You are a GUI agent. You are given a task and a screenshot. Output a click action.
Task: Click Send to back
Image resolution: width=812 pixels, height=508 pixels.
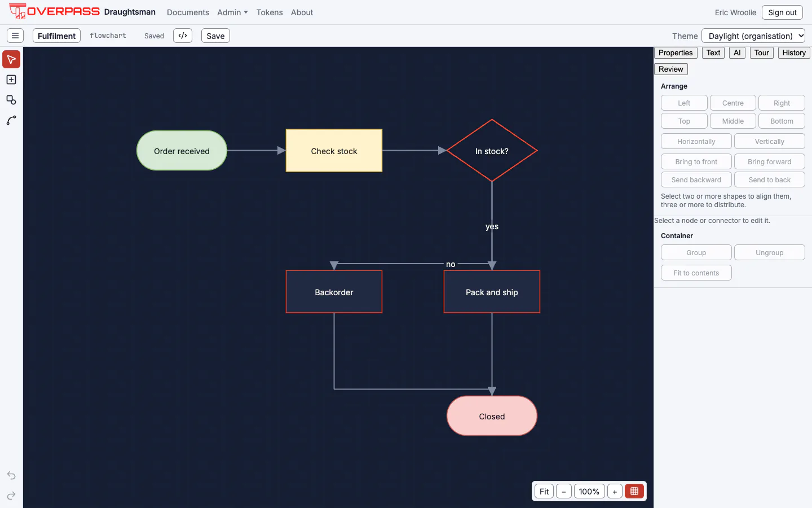(770, 179)
